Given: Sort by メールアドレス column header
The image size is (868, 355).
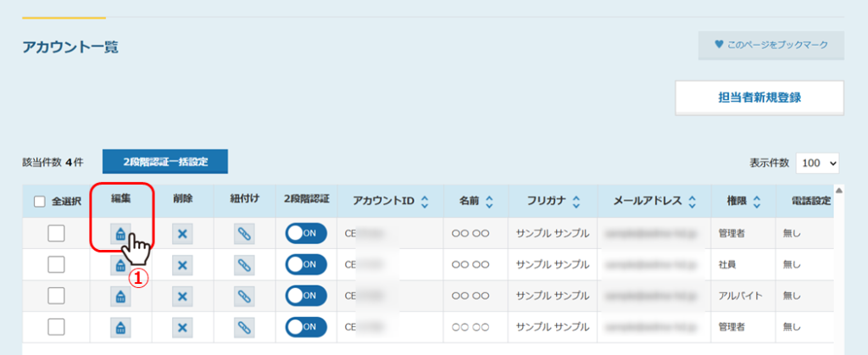Looking at the screenshot, I should 693,202.
